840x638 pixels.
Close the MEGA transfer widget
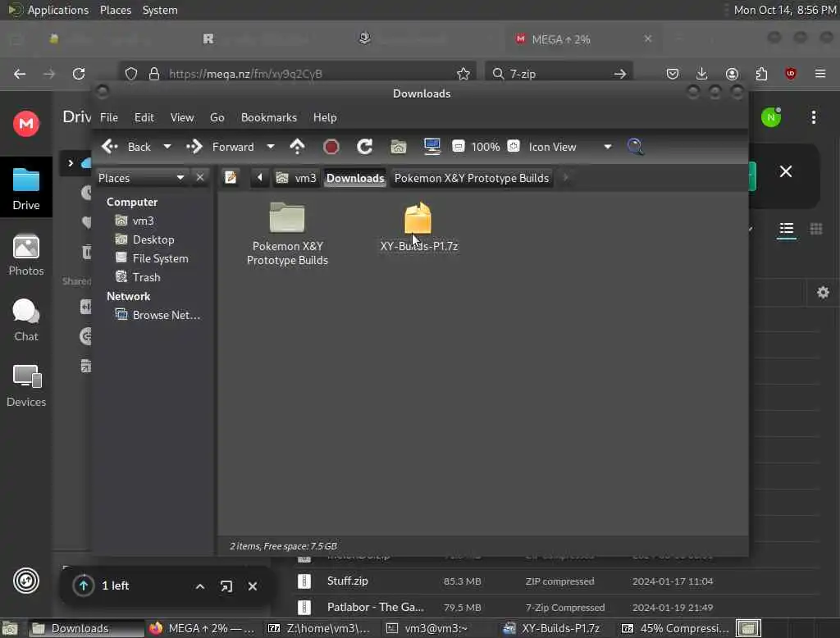253,586
